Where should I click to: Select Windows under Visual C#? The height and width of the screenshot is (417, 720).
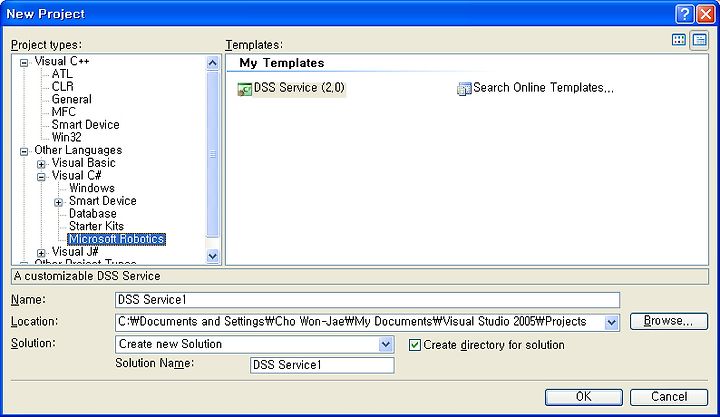click(x=92, y=188)
